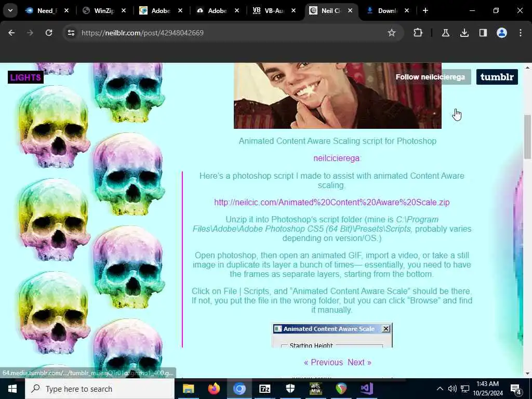This screenshot has width=532, height=399.
Task: Switch to the first Adobe tab
Action: [159, 10]
